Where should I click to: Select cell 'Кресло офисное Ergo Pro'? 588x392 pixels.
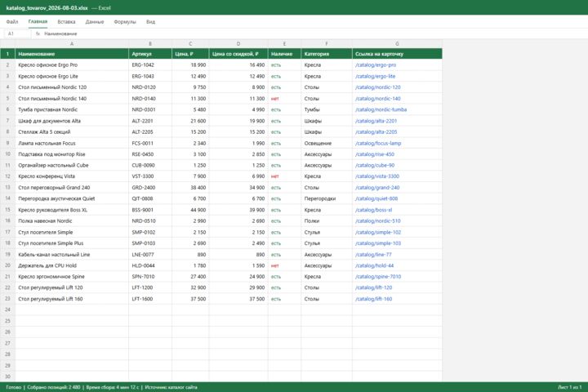point(72,65)
